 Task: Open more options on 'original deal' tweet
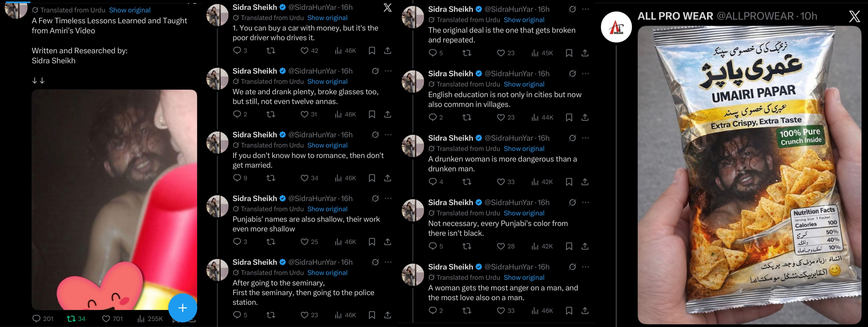(586, 9)
